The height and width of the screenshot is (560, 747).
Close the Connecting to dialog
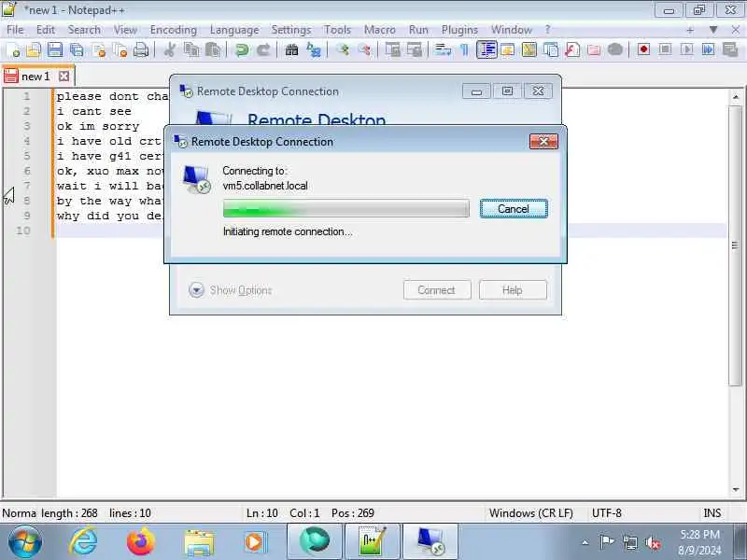[543, 142]
